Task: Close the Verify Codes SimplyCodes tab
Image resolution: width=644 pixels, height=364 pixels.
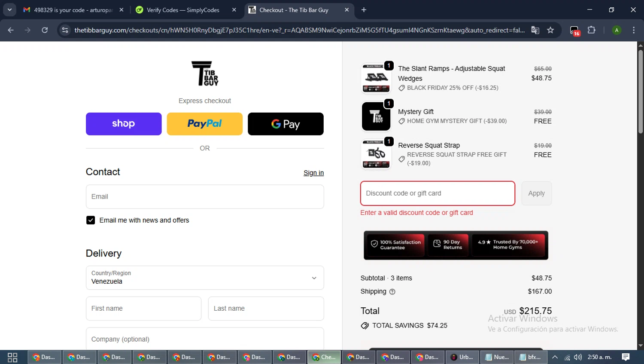Action: pyautogui.click(x=234, y=9)
